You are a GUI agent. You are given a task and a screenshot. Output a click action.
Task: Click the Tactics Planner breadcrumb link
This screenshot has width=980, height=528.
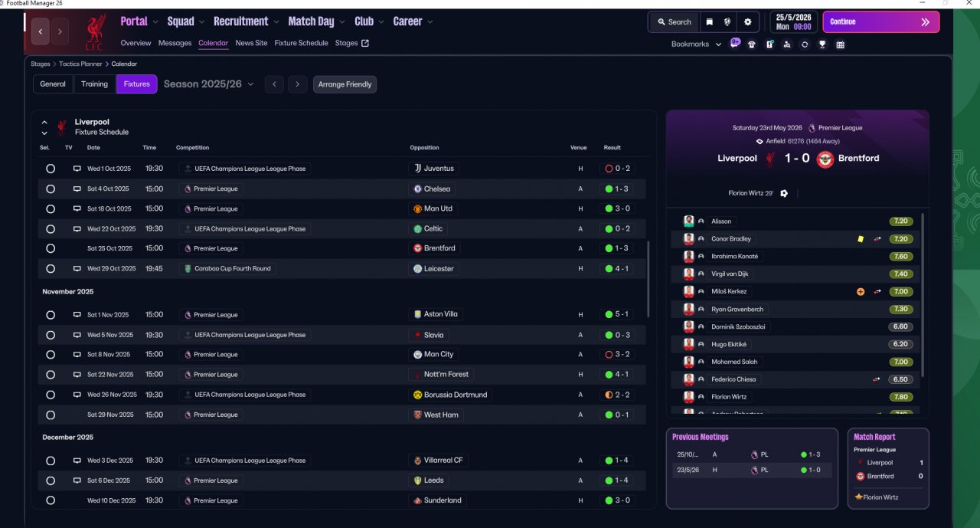tap(80, 64)
